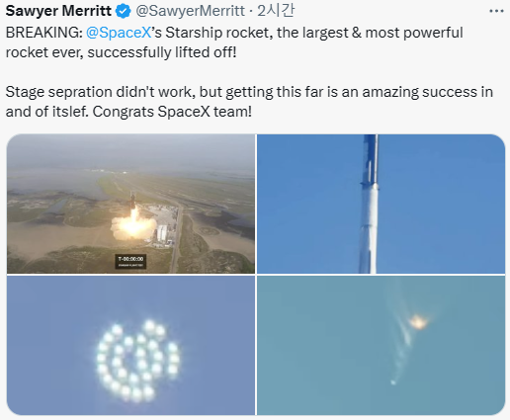Image resolution: width=510 pixels, height=420 pixels.
Task: Open the @SawyerMerritt handle link
Action: click(190, 11)
